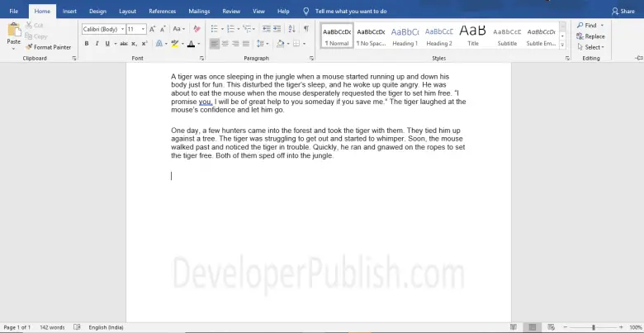Click the Text Effects glowing A icon
This screenshot has width=644, height=333.
[x=159, y=44]
